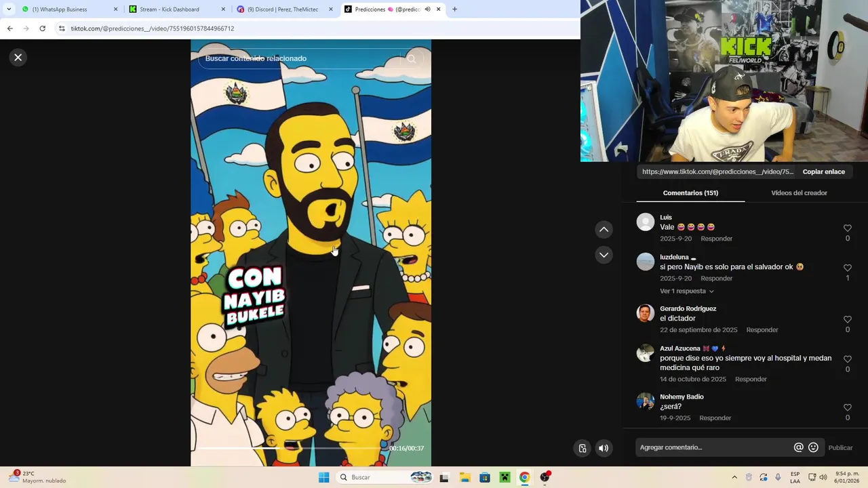The height and width of the screenshot is (488, 868).
Task: Click the video progress bar
Action: (x=290, y=448)
